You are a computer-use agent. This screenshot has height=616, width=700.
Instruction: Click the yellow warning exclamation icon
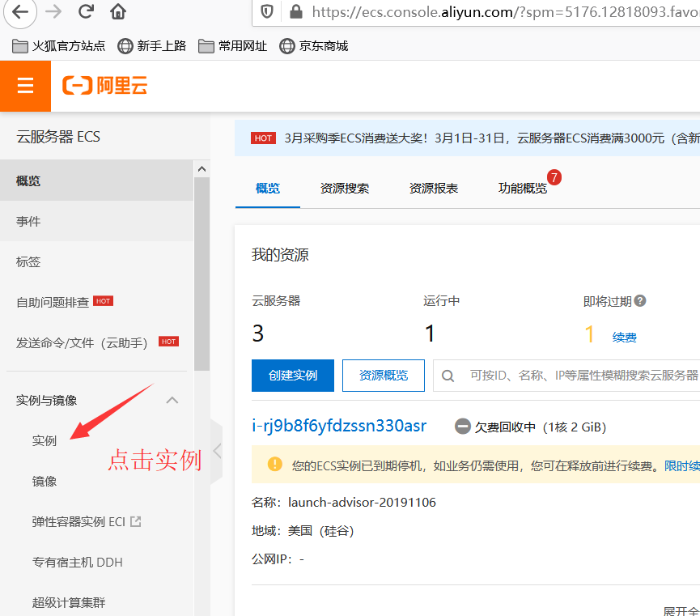point(274,464)
